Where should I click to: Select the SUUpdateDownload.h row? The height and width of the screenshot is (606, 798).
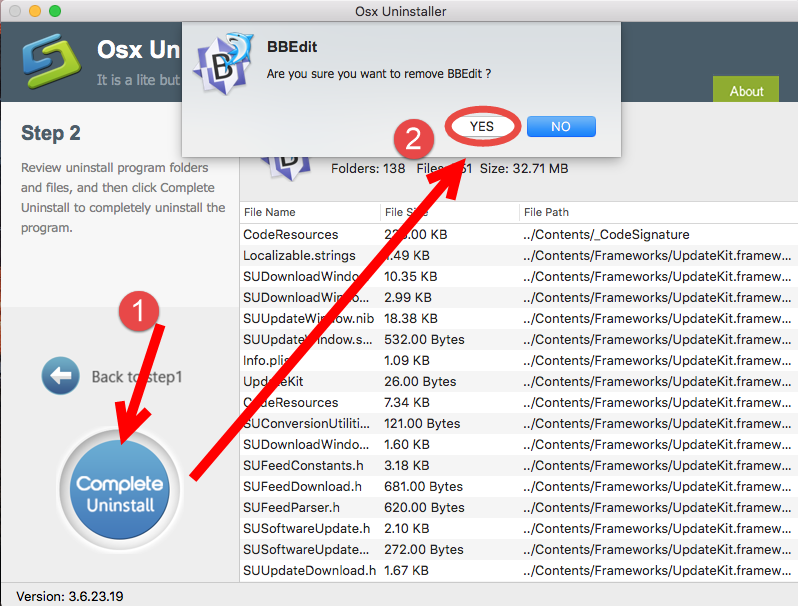tap(519, 570)
